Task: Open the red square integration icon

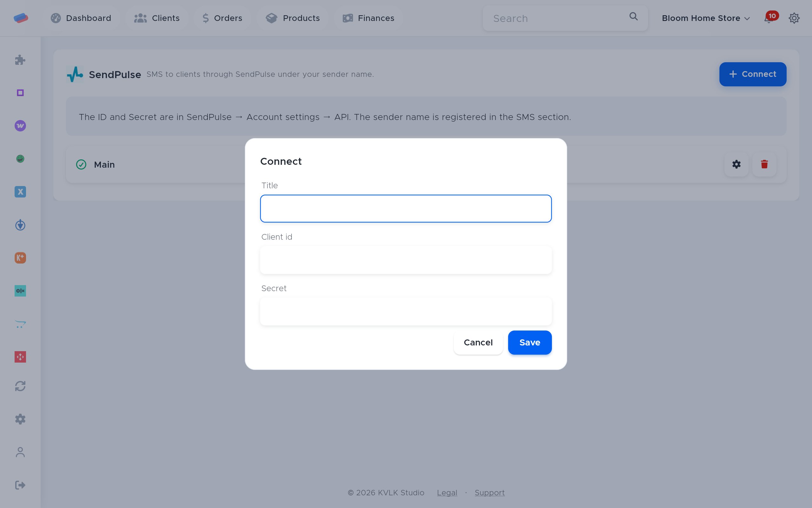Action: click(x=20, y=357)
